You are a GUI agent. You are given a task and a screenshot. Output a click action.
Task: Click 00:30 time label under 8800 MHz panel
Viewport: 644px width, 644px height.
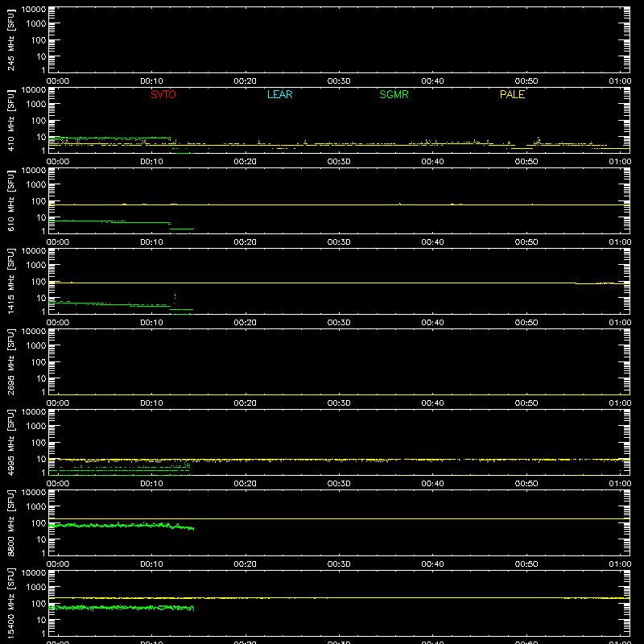point(339,564)
